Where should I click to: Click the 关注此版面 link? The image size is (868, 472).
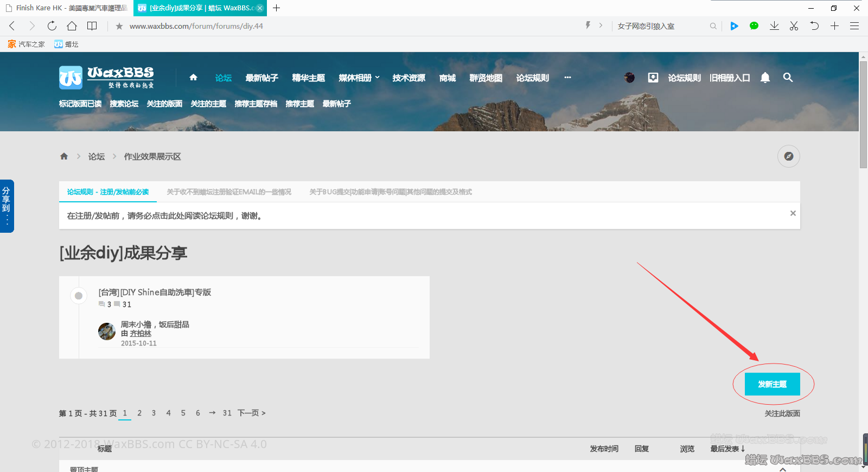coord(782,413)
